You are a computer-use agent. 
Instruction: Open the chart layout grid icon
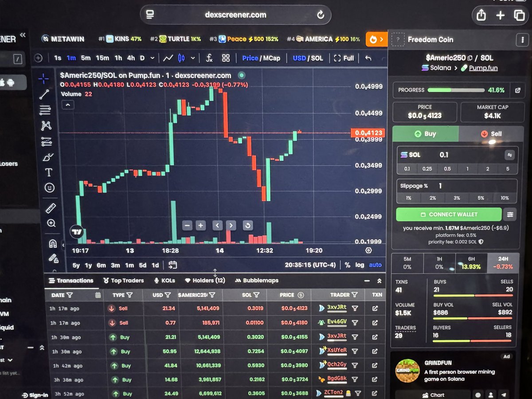click(x=226, y=58)
